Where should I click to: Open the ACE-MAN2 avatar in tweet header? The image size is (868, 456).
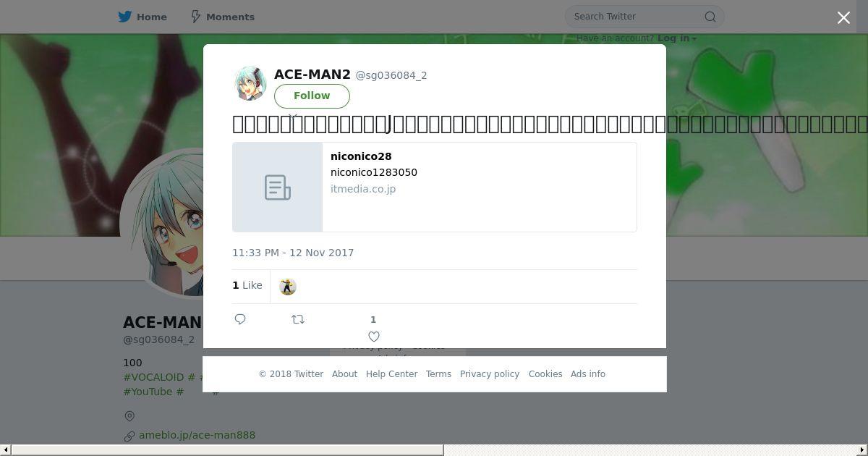tap(250, 83)
